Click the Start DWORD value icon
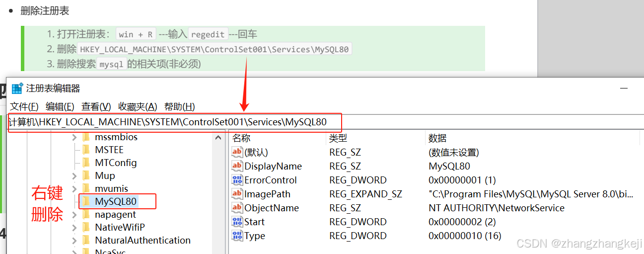The height and width of the screenshot is (254, 644). coord(237,222)
